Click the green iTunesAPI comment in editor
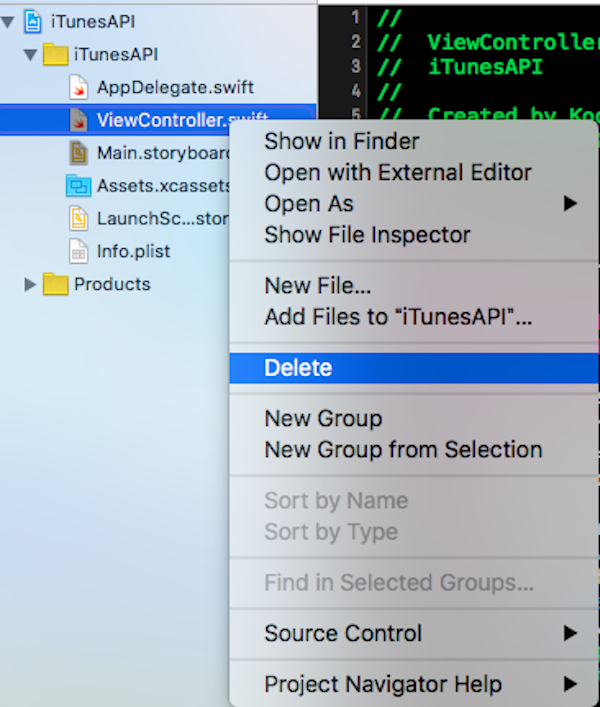The width and height of the screenshot is (600, 707). pyautogui.click(x=485, y=67)
